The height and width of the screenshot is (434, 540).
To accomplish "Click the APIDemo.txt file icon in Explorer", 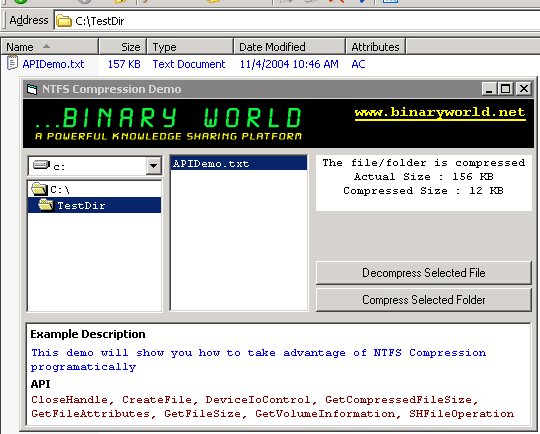I will (12, 63).
